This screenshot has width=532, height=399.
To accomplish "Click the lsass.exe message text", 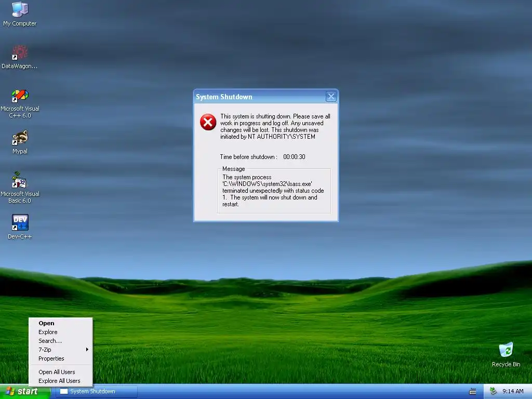I will tap(273, 190).
